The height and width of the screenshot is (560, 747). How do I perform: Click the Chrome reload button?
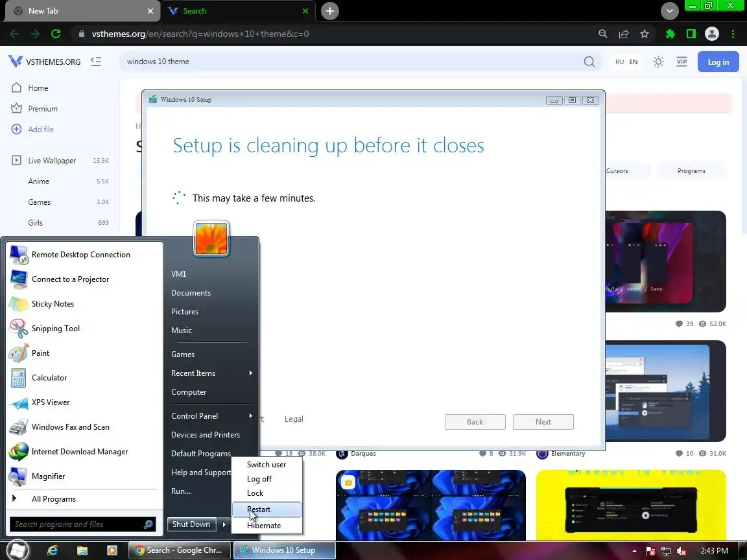[56, 34]
